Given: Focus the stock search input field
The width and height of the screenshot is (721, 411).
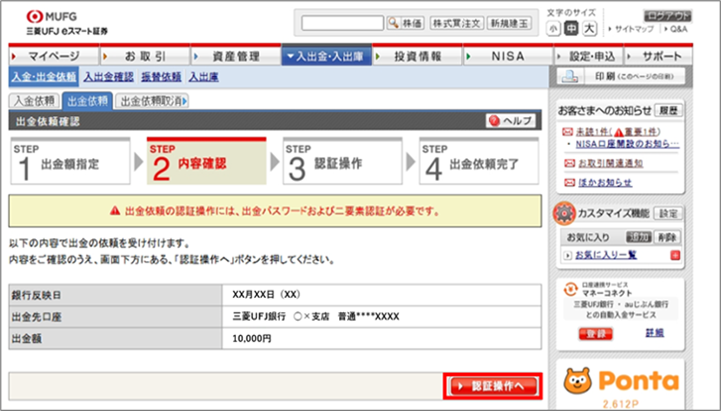Looking at the screenshot, I should click(x=342, y=23).
